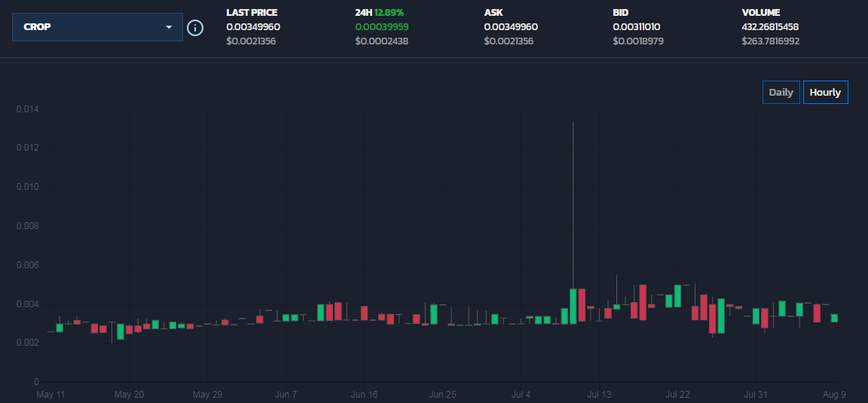
Task: Open the CROP market selector dropdown
Action: pos(97,27)
